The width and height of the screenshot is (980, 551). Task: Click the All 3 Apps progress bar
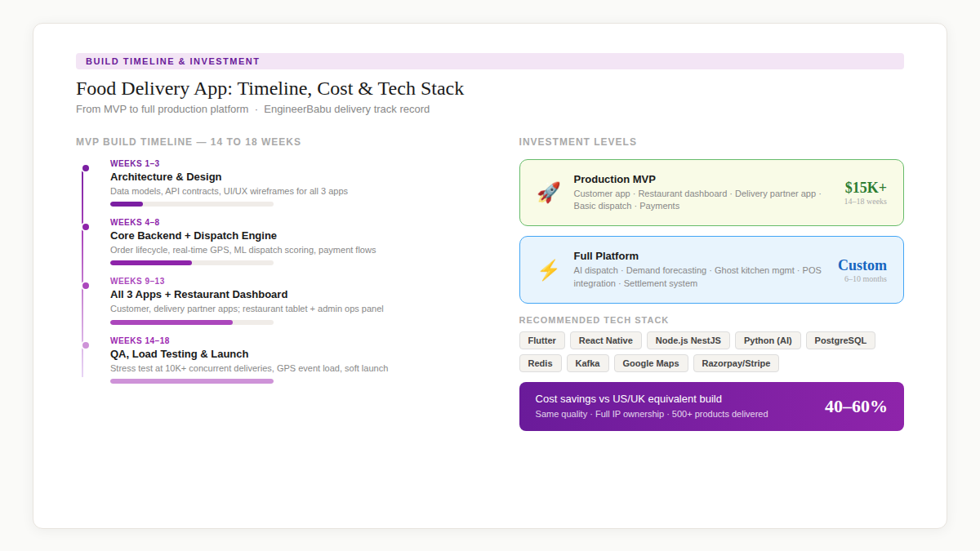(192, 322)
